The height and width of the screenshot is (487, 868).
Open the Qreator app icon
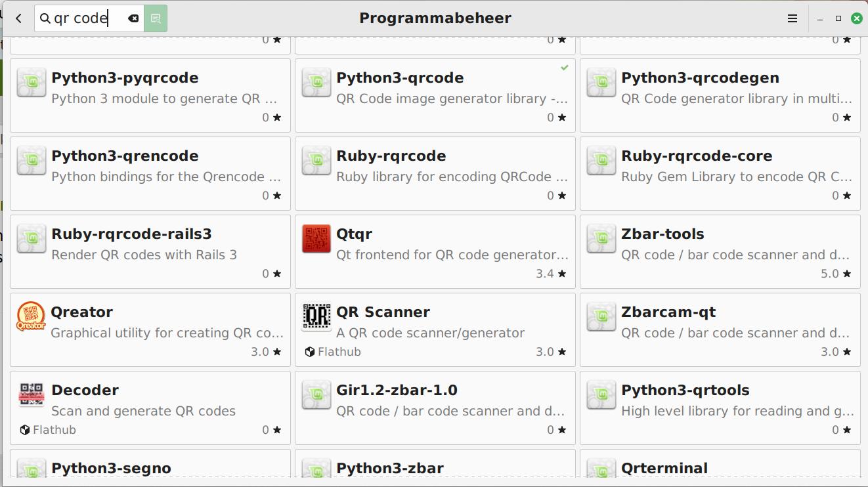coord(31,317)
